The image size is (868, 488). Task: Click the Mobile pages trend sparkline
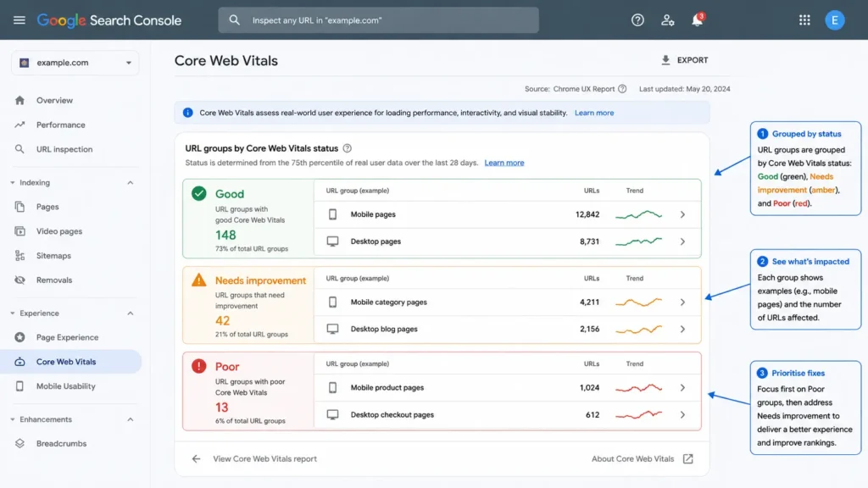[638, 214]
